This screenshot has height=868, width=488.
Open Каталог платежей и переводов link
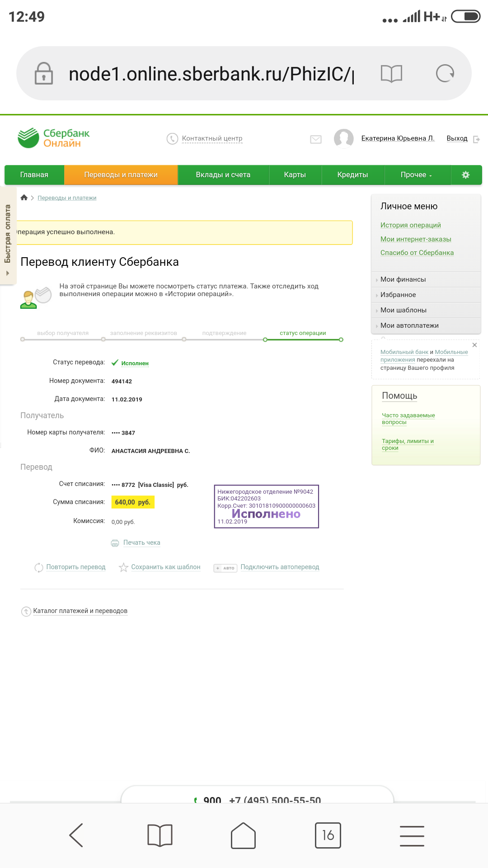80,611
